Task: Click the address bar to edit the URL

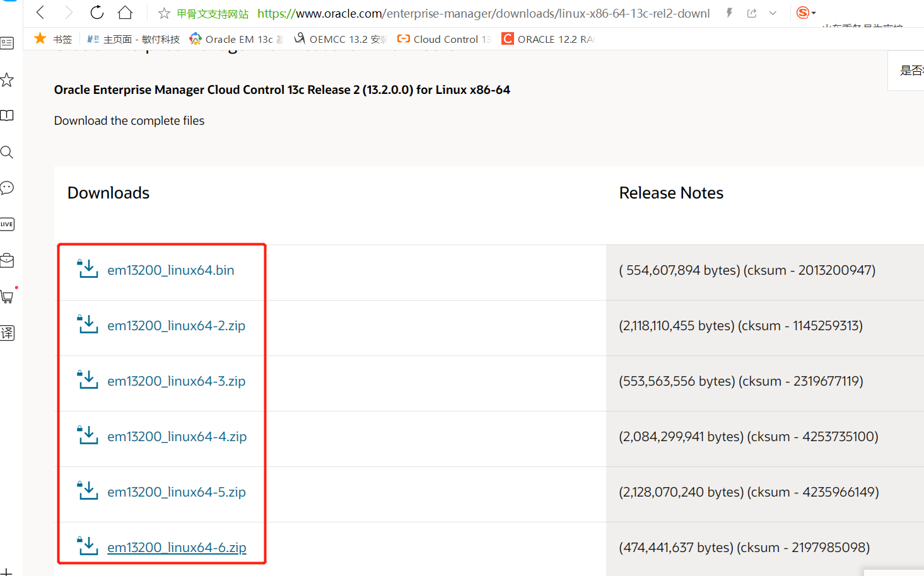Action: point(442,13)
